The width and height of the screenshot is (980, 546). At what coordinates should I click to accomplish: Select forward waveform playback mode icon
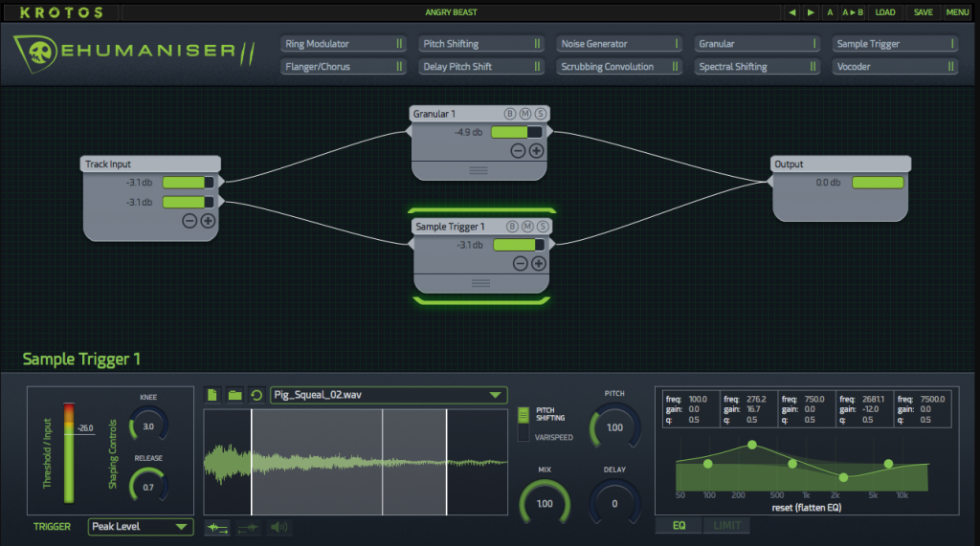(217, 528)
